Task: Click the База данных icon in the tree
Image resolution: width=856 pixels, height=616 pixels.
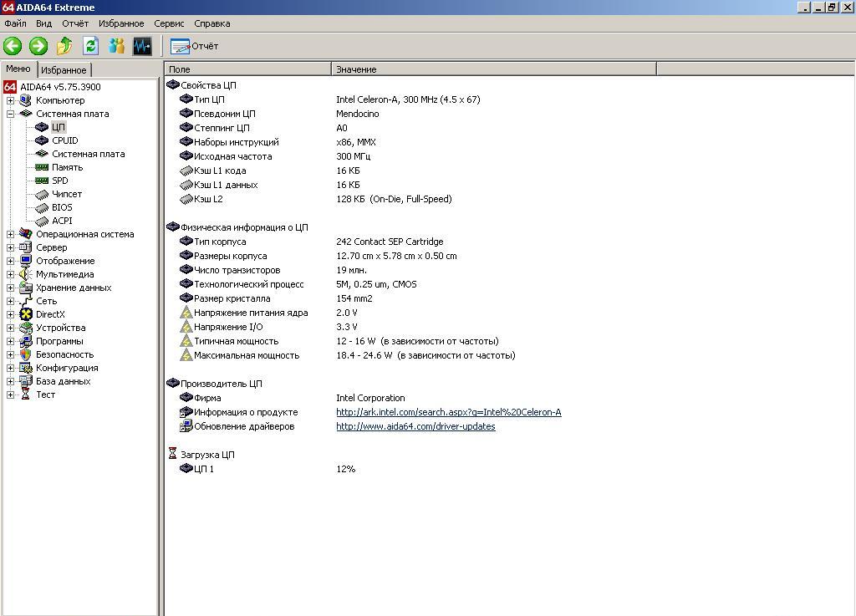Action: pos(26,381)
